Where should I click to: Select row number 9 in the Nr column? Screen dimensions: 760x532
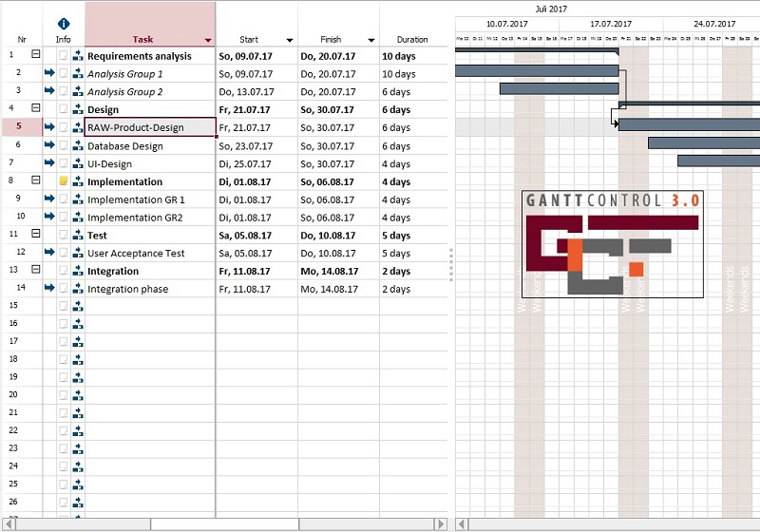[18, 198]
